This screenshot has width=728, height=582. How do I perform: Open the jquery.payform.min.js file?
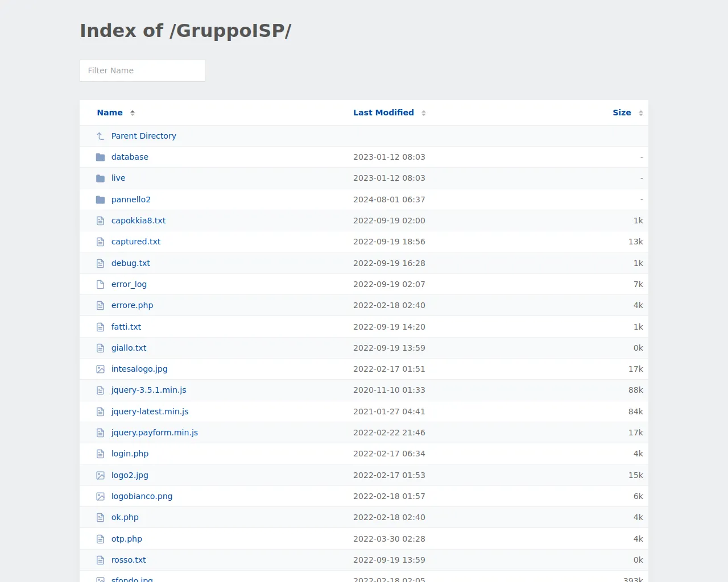pyautogui.click(x=155, y=433)
